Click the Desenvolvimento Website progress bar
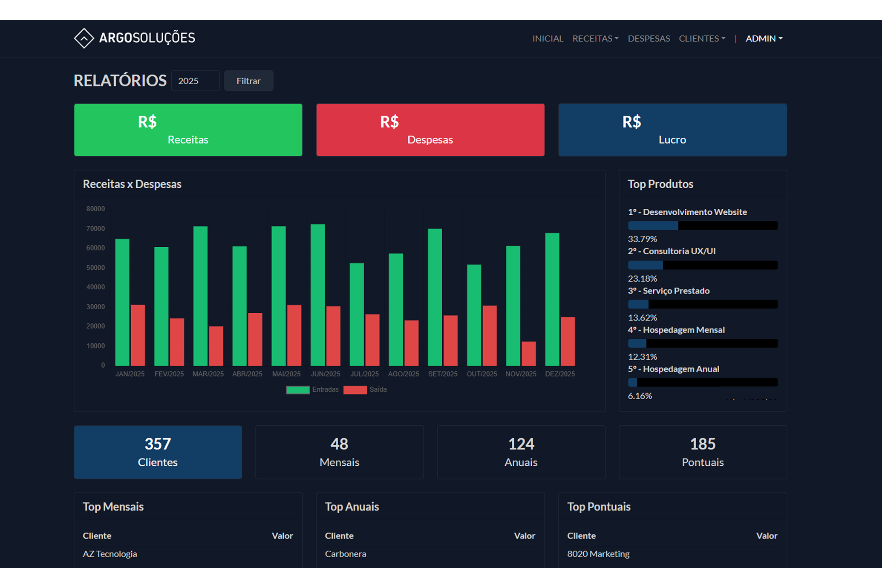882x588 pixels. pyautogui.click(x=703, y=225)
